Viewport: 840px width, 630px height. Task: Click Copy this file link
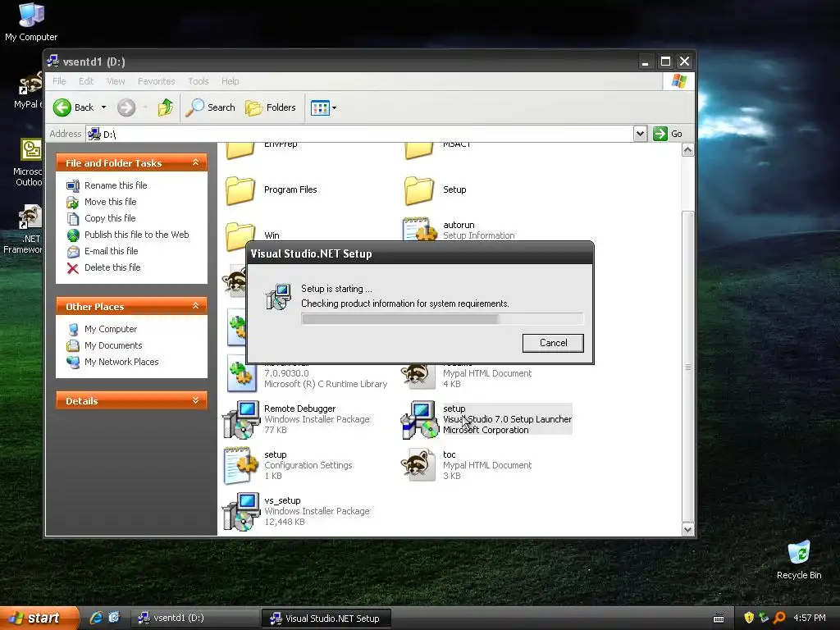(110, 218)
